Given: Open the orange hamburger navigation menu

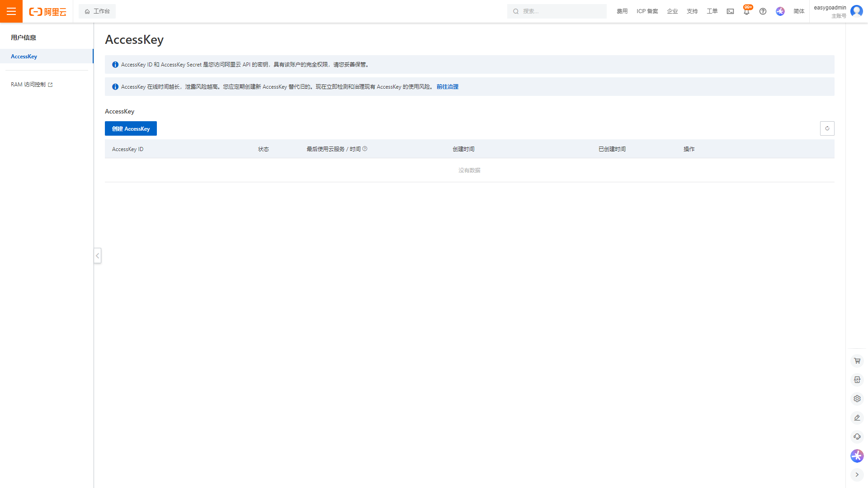Looking at the screenshot, I should (11, 11).
